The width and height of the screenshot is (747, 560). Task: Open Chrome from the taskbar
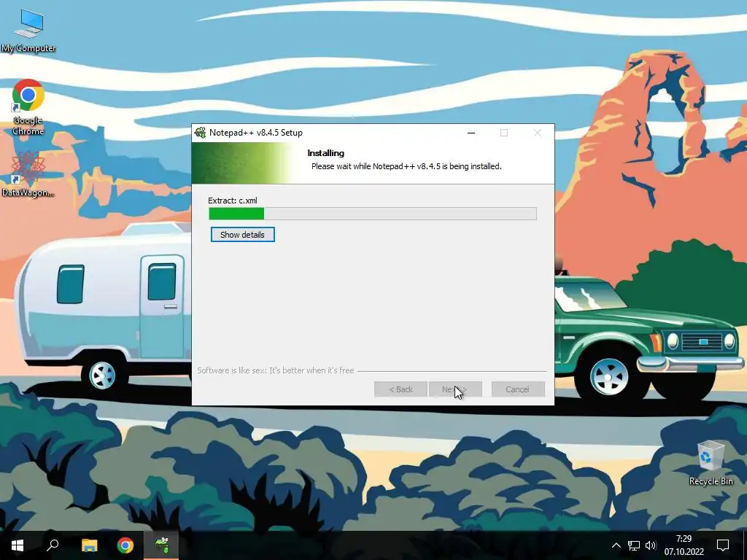tap(125, 545)
